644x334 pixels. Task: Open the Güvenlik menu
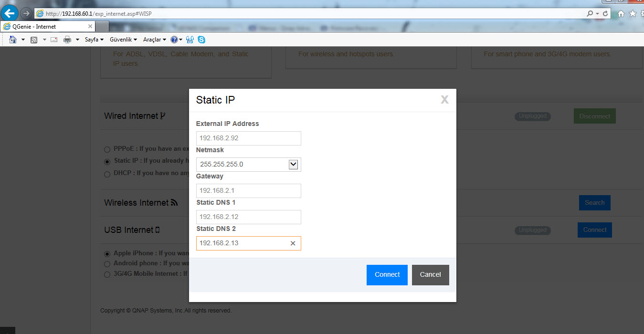click(x=123, y=40)
